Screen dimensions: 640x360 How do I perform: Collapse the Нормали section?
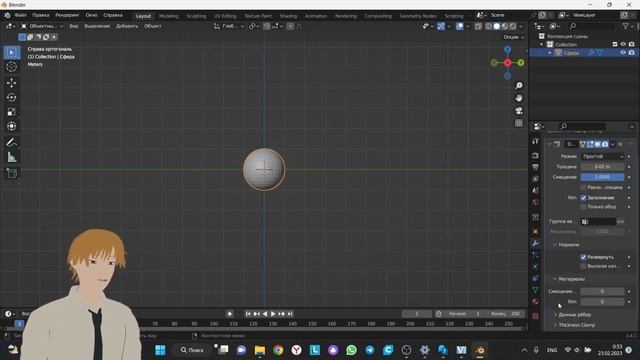(555, 245)
